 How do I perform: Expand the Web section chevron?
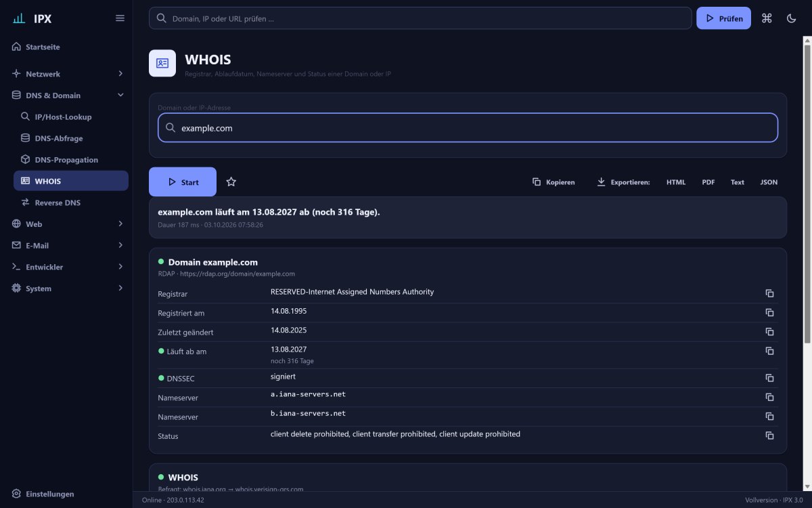(x=120, y=224)
